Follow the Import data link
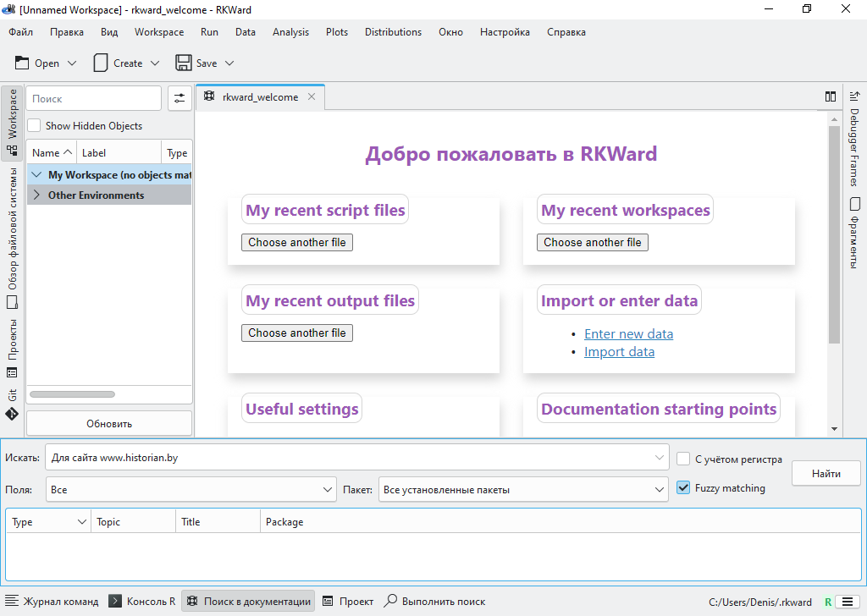867x616 pixels. coord(619,352)
